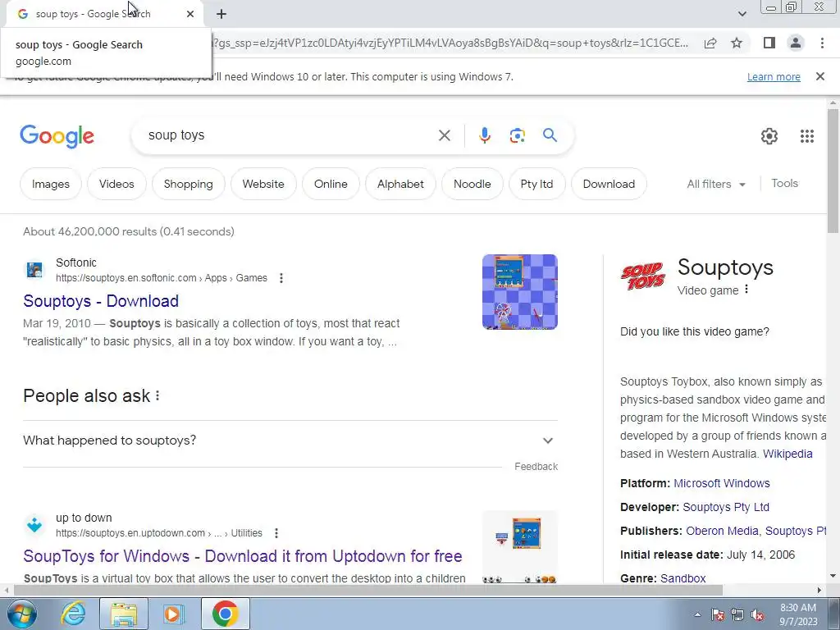Click the Softonic site favicon
The image size is (840, 630).
(x=34, y=270)
